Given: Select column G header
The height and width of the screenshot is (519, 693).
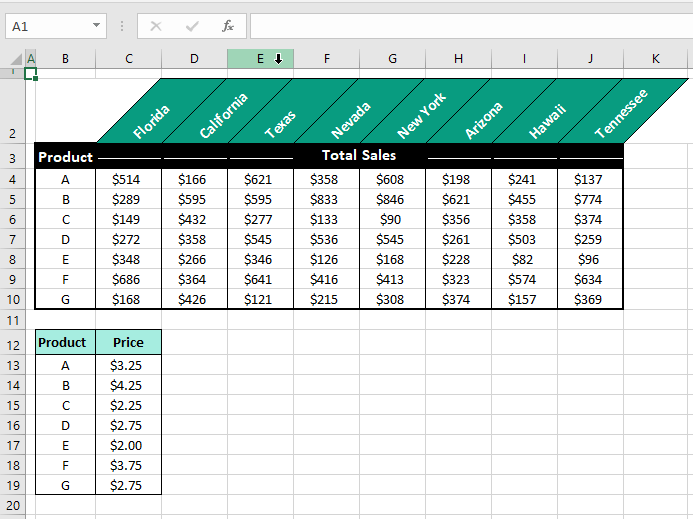Looking at the screenshot, I should click(392, 59).
